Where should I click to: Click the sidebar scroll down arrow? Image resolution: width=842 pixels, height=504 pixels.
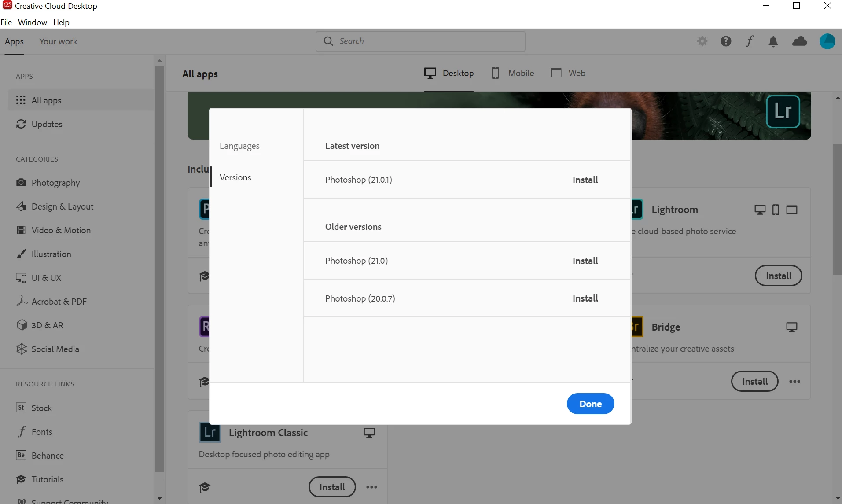tap(159, 498)
